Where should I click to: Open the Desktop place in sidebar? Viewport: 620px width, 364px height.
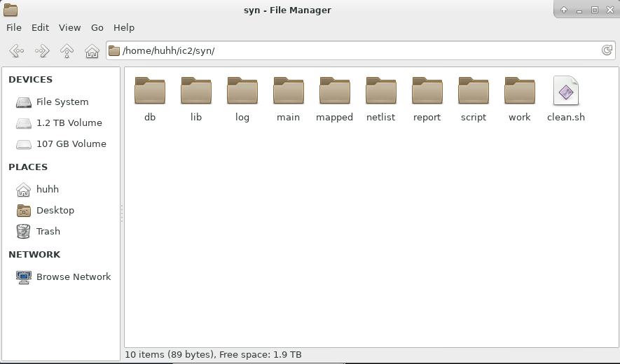coord(55,211)
